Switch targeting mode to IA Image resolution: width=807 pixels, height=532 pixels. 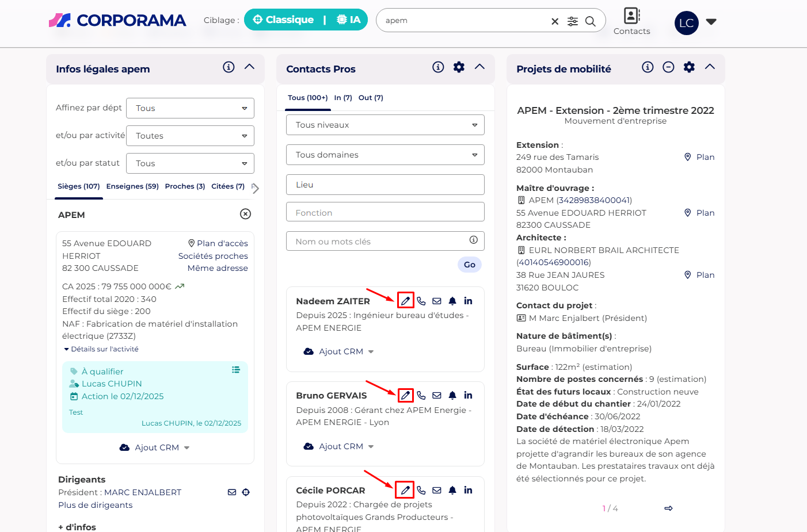pyautogui.click(x=349, y=20)
